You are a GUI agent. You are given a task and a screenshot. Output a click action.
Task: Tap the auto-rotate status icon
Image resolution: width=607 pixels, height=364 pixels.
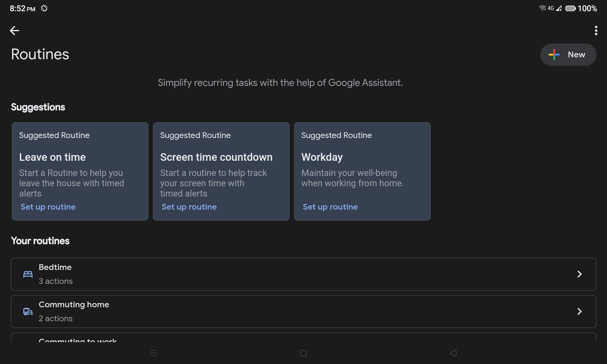click(x=44, y=8)
